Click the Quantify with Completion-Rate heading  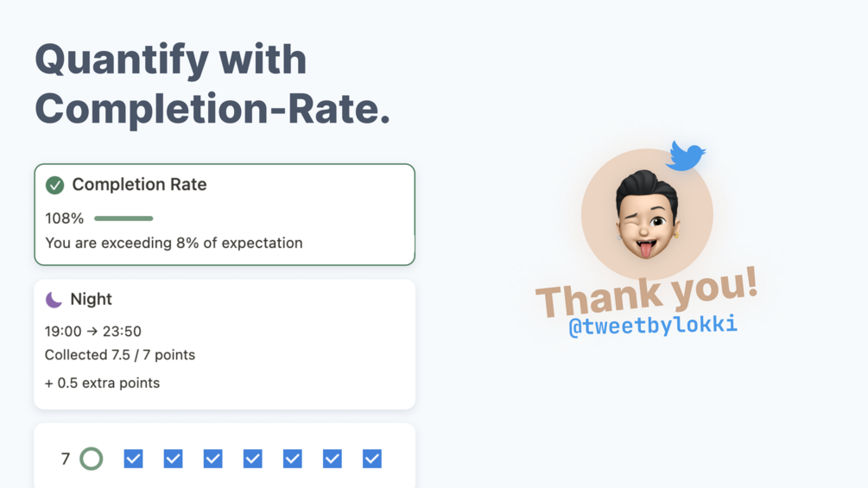click(212, 84)
